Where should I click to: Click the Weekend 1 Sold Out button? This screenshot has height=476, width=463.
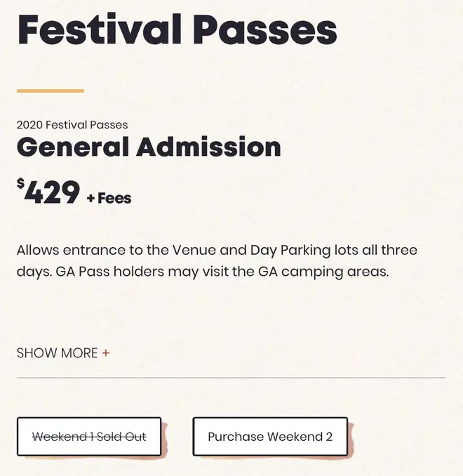click(89, 437)
